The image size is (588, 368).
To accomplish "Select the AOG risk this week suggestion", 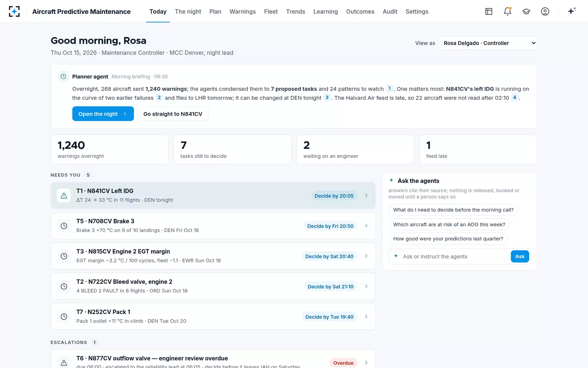I will pyautogui.click(x=449, y=224).
